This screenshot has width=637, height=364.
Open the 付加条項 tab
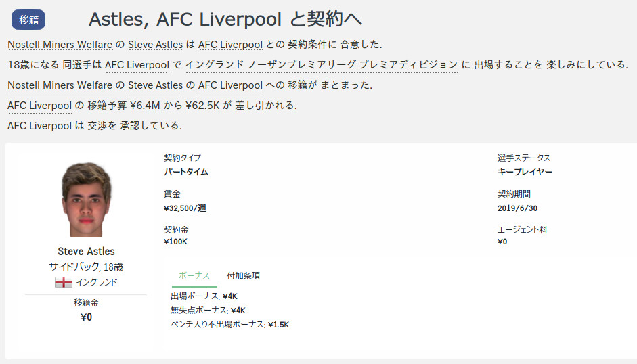click(243, 275)
